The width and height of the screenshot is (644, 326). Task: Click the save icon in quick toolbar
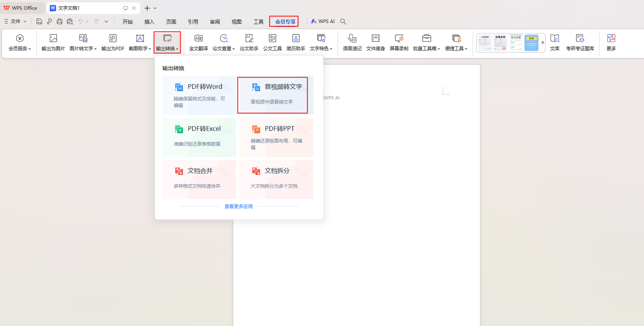(39, 21)
